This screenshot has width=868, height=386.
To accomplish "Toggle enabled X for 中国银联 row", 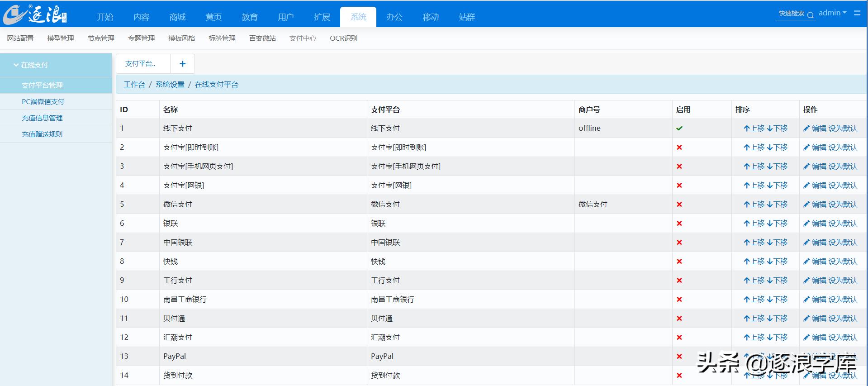I will coord(679,243).
